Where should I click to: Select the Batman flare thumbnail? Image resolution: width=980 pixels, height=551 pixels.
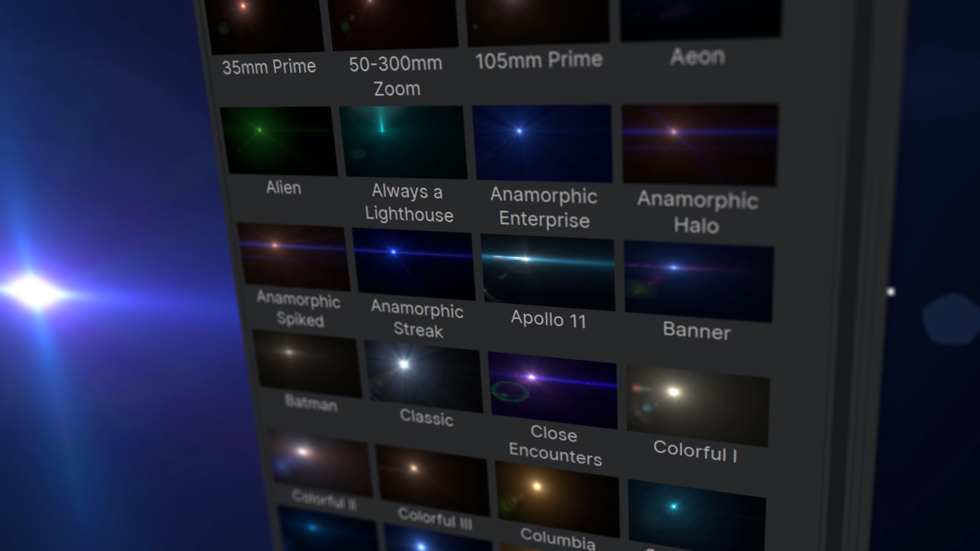[x=308, y=364]
